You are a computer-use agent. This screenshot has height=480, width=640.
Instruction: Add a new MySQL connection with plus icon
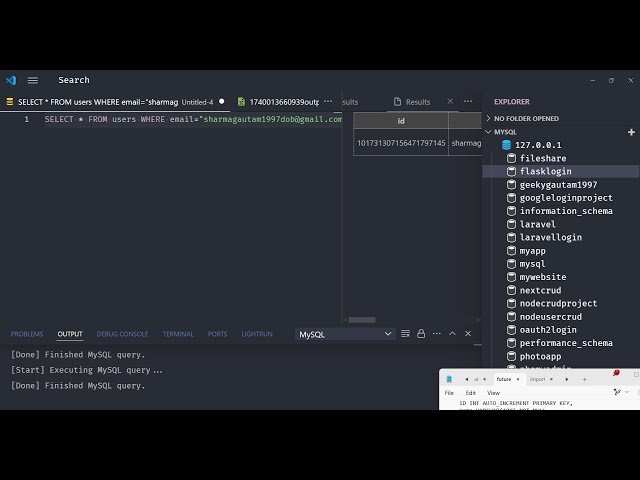(631, 132)
